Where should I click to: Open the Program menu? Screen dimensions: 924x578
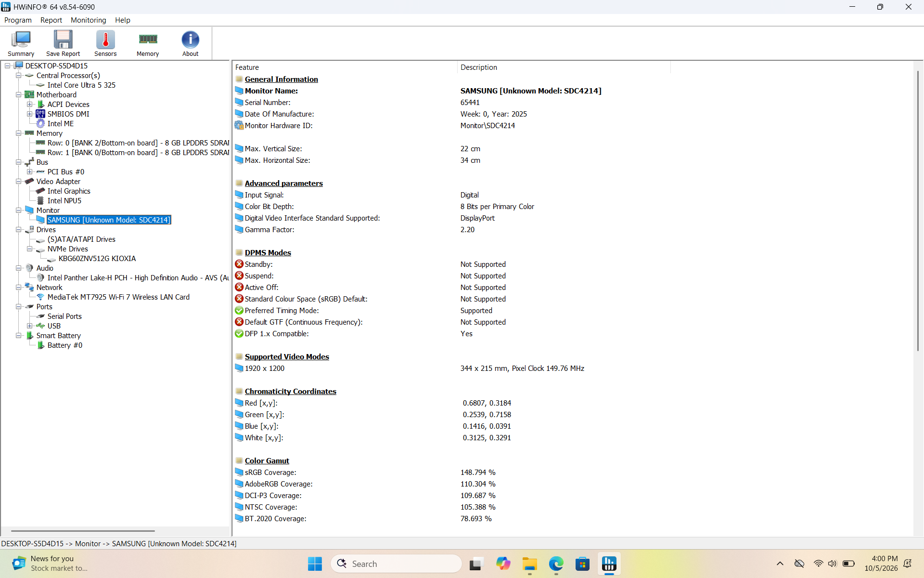tap(18, 20)
